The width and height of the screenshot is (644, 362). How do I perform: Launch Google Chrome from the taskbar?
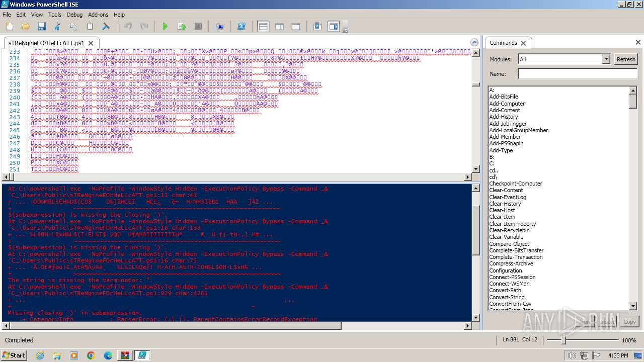[91, 355]
